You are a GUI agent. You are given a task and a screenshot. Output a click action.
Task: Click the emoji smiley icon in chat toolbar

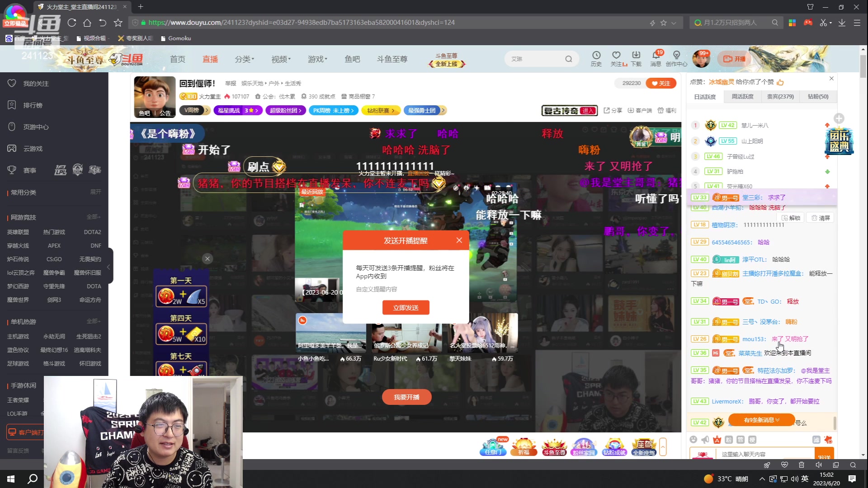click(x=693, y=440)
